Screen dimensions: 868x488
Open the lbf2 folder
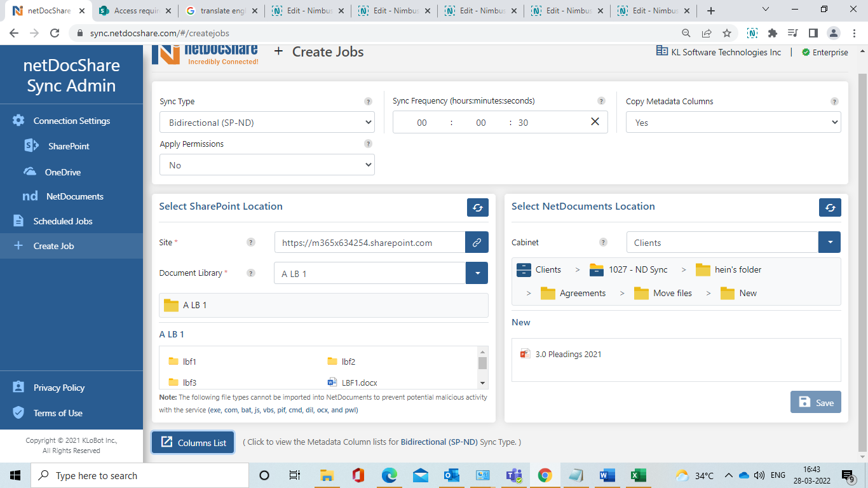coord(341,362)
